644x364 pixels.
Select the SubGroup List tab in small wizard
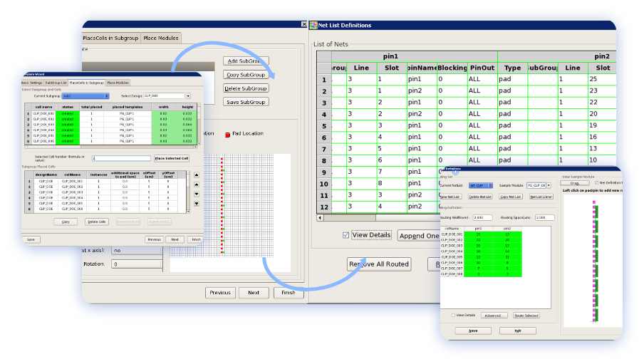[56, 83]
